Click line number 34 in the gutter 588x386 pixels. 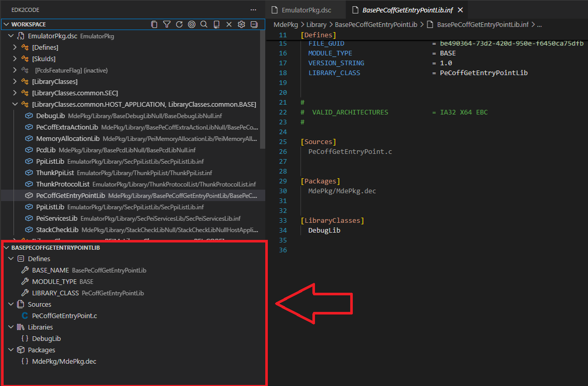tap(283, 231)
